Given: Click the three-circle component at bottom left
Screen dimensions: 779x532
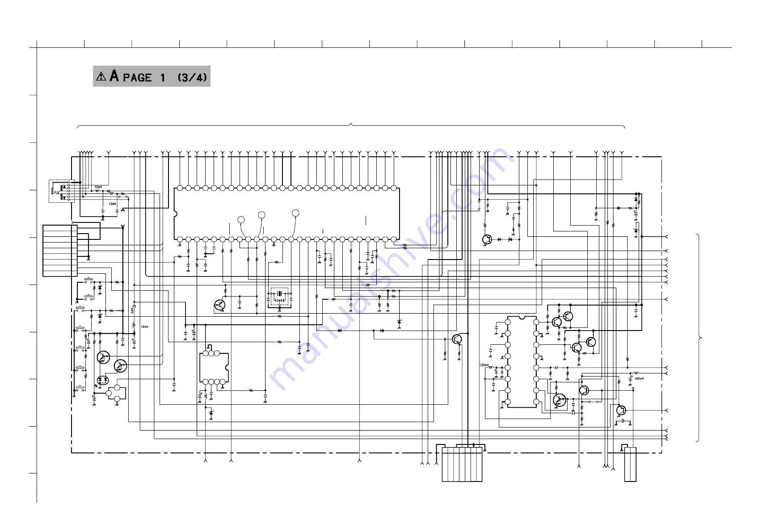Looking at the screenshot, I should click(116, 394).
